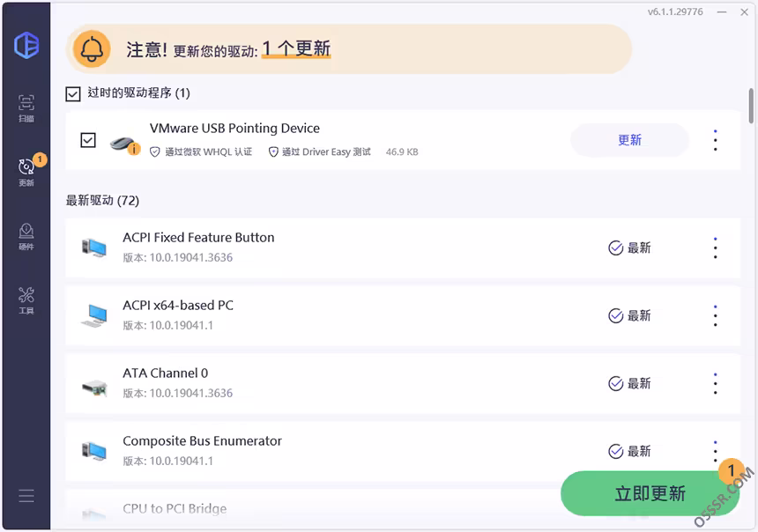Click the ATA Channel 0 name
Screen dimensions: 758x532
tap(166, 373)
